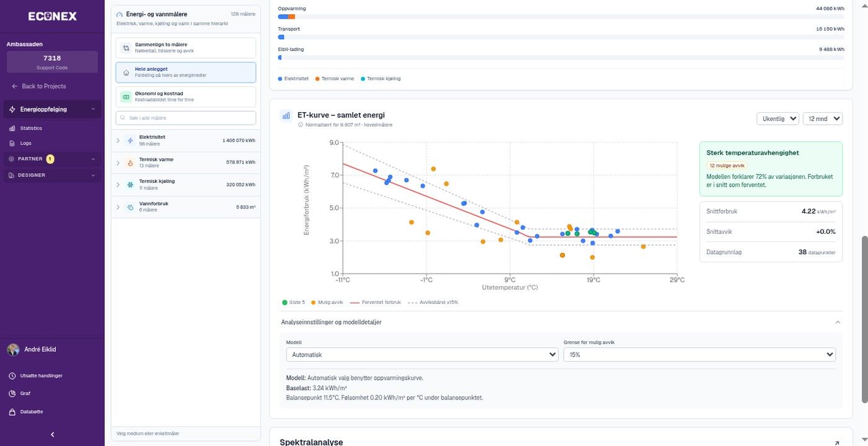Viewport: 868px width, 446px height.
Task: Select the Hele anlegget view card
Action: [x=186, y=73]
